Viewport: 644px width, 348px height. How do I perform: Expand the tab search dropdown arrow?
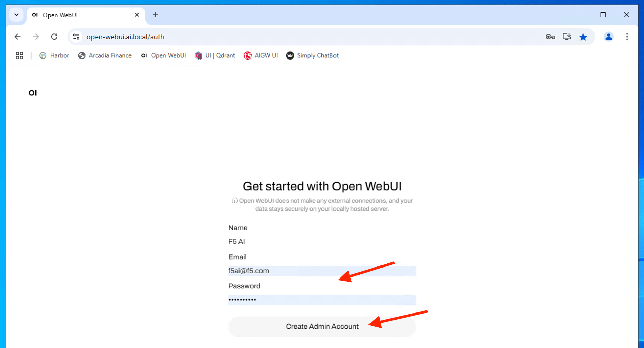click(x=17, y=15)
